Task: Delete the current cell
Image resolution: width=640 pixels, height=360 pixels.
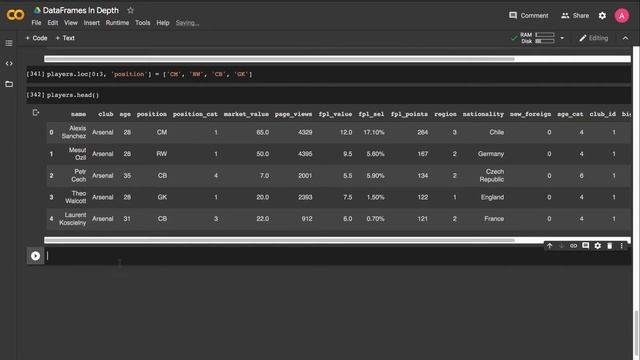Action: coord(609,246)
